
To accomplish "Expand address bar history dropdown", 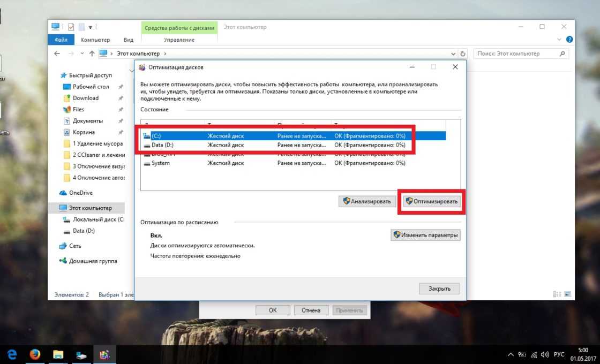I will click(453, 54).
